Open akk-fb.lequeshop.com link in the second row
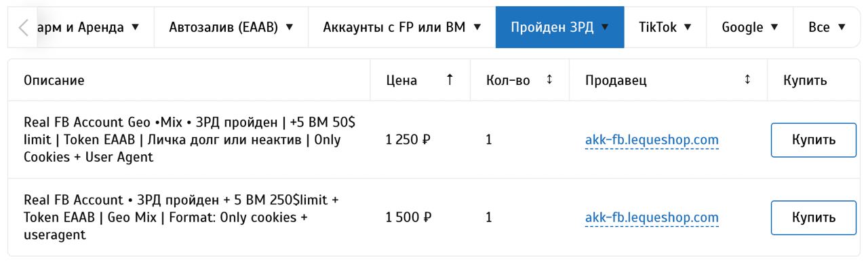Image resolution: width=868 pixels, height=269 pixels. click(x=652, y=218)
